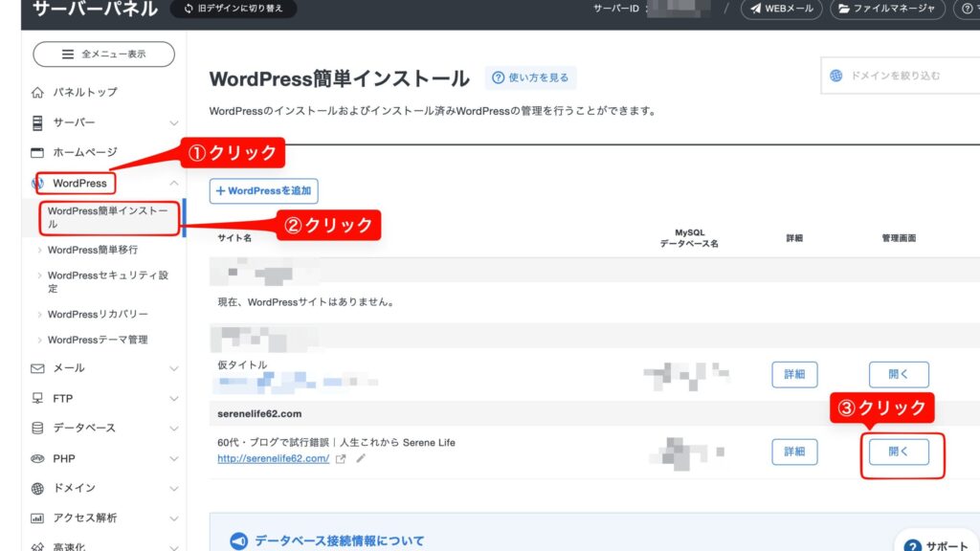Click the サーバーパネル logo title
This screenshot has height=551, width=980.
[x=95, y=9]
